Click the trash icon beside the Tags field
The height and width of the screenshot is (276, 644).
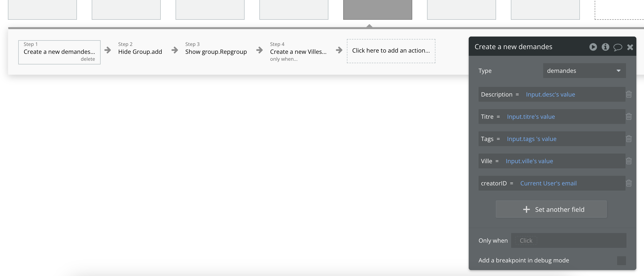tap(629, 139)
